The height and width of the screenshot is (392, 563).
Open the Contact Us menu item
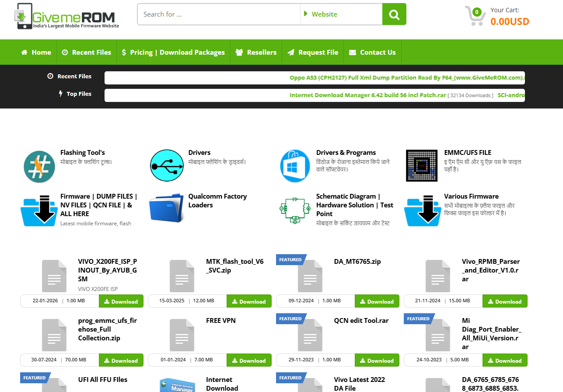click(372, 52)
